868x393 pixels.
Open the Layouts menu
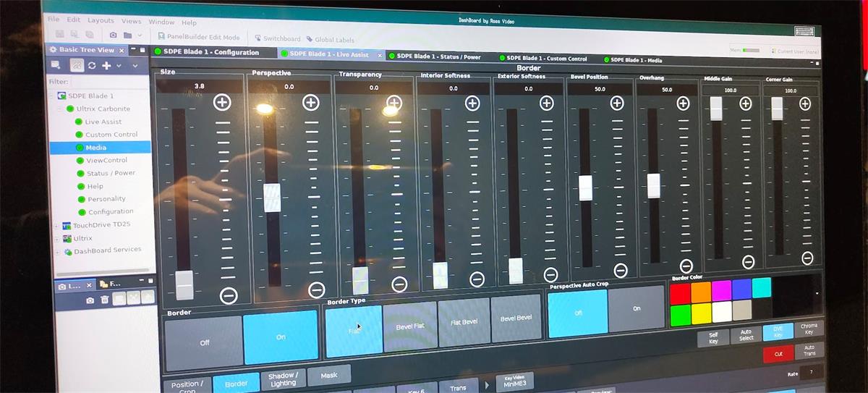(x=101, y=20)
